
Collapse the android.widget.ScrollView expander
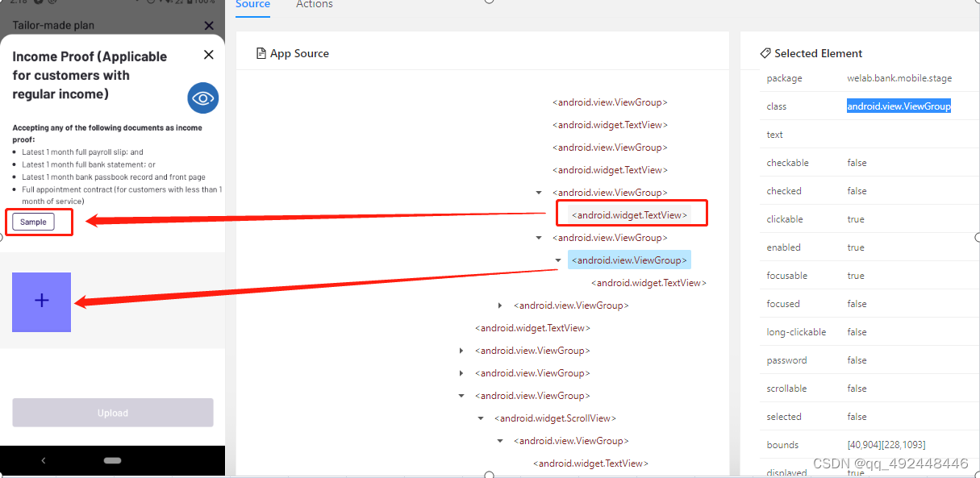pyautogui.click(x=480, y=418)
